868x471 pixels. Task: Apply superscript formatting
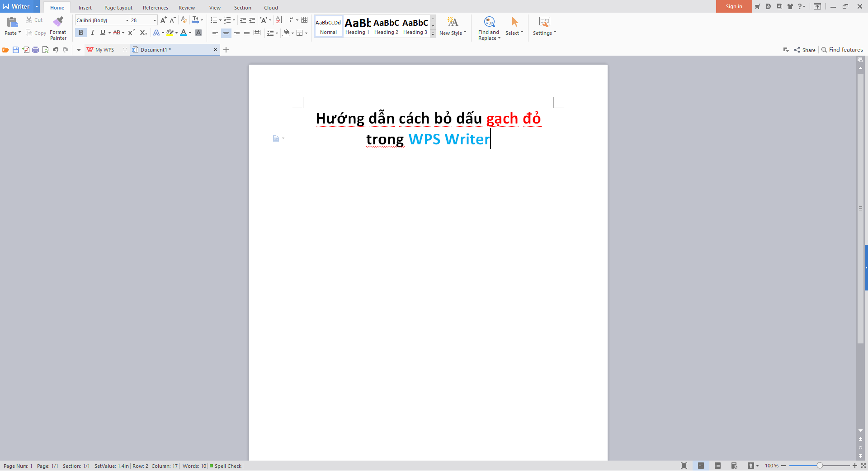[131, 33]
